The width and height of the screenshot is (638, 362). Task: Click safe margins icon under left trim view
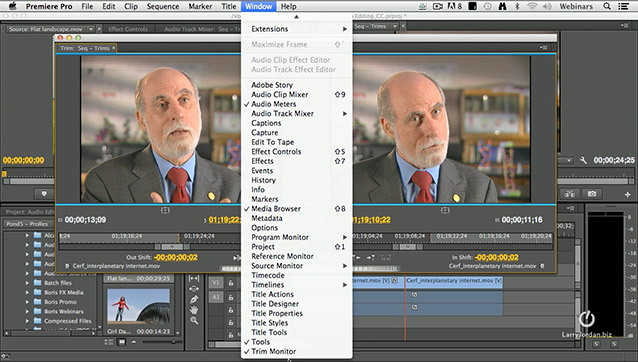[165, 210]
